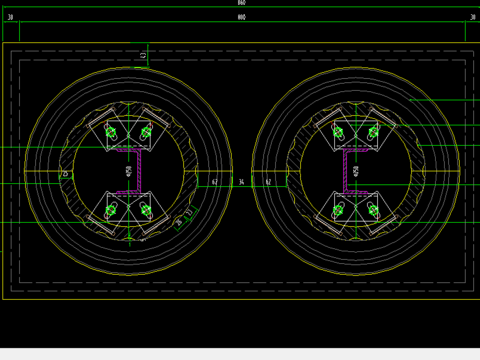480x360 pixels.
Task: Click the top-left 30 dimension text
Action: (10, 17)
